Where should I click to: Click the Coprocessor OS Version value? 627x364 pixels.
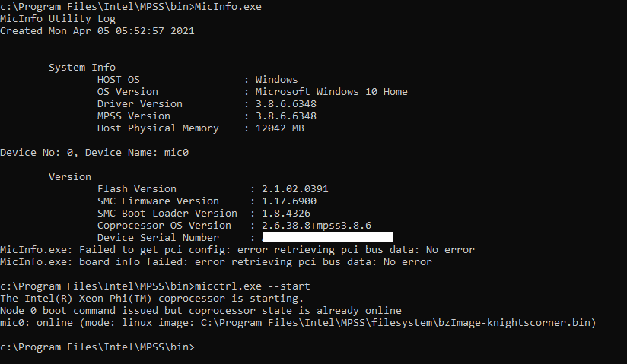tap(317, 226)
